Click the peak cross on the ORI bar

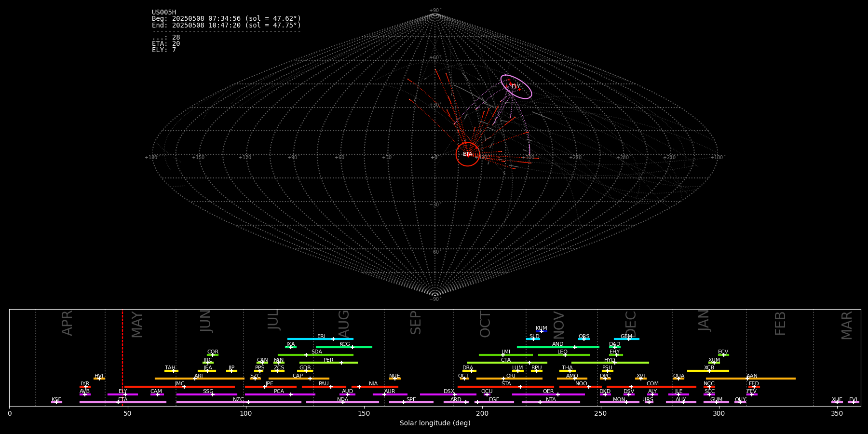[x=503, y=379]
